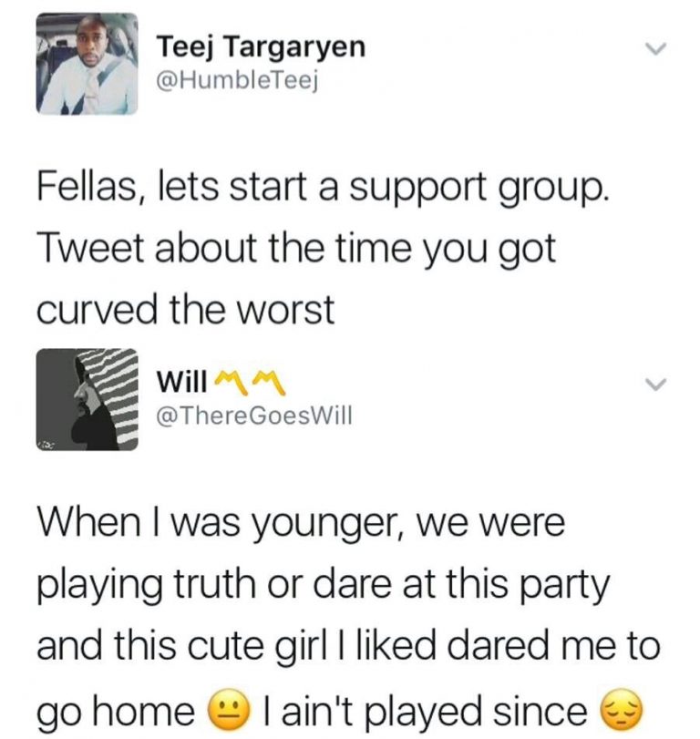Open Will's hooded-figure profile picture

87,400
